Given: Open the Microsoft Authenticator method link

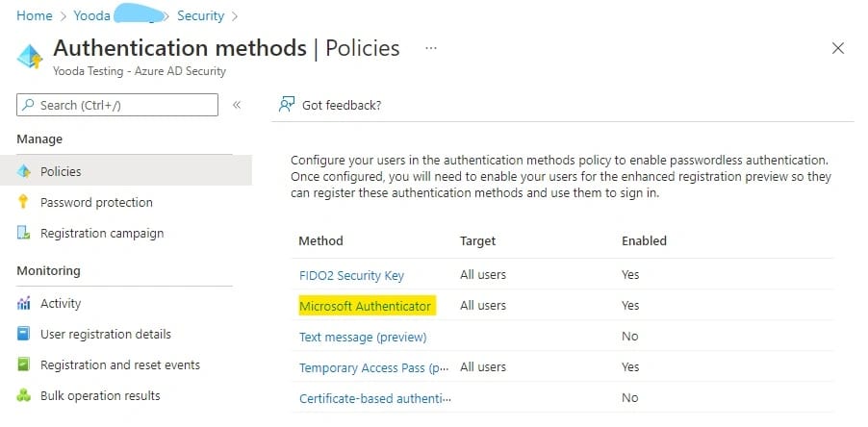Looking at the screenshot, I should click(x=365, y=306).
